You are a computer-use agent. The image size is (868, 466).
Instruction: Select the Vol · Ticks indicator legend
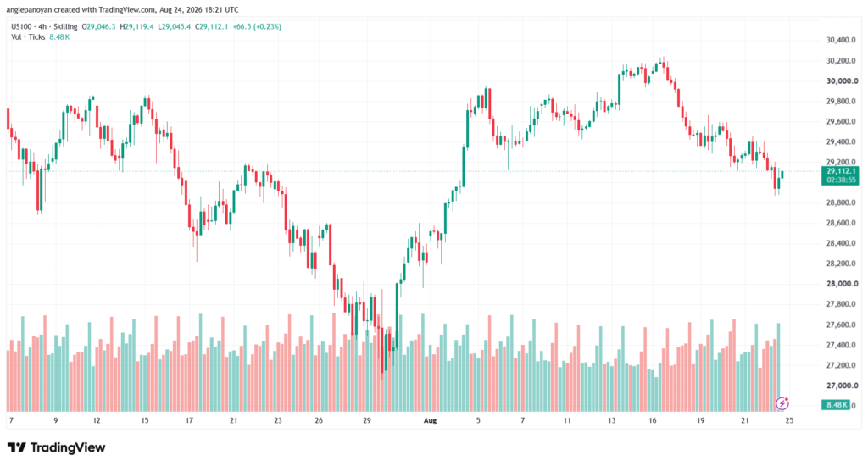28,37
